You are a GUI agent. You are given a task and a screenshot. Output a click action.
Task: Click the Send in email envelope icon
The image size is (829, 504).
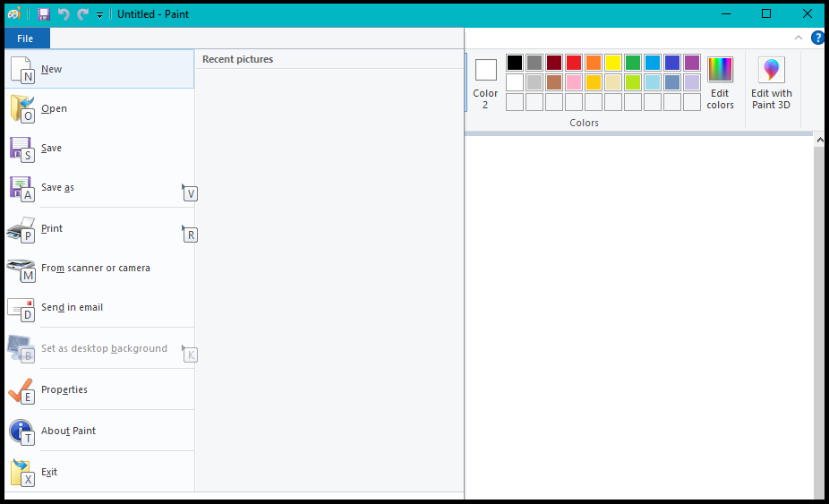21,308
